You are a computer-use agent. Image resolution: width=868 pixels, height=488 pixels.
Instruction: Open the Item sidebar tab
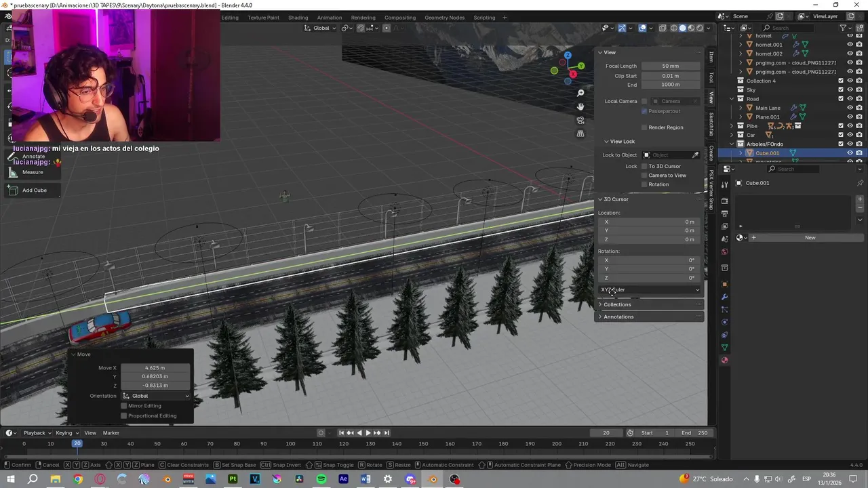[711, 57]
